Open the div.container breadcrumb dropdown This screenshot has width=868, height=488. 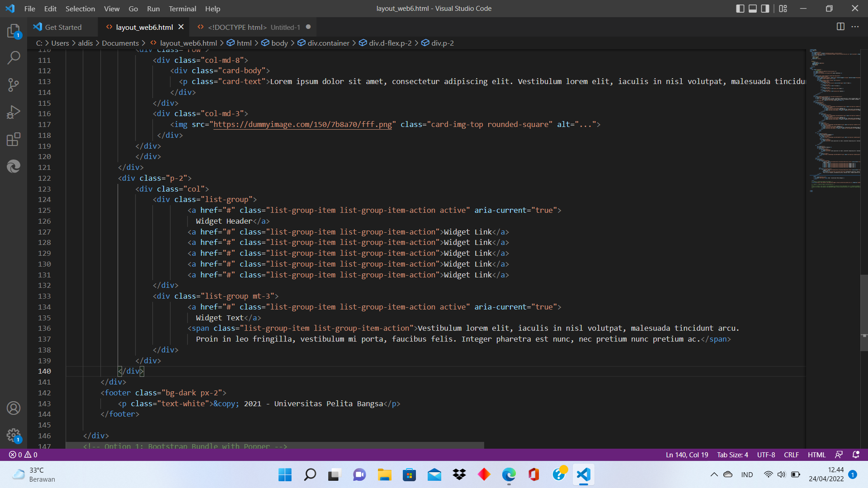click(x=328, y=43)
